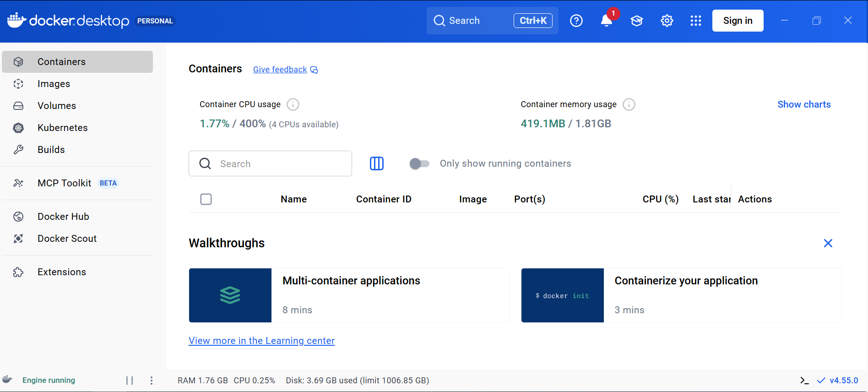Click the Image column header

pyautogui.click(x=473, y=199)
